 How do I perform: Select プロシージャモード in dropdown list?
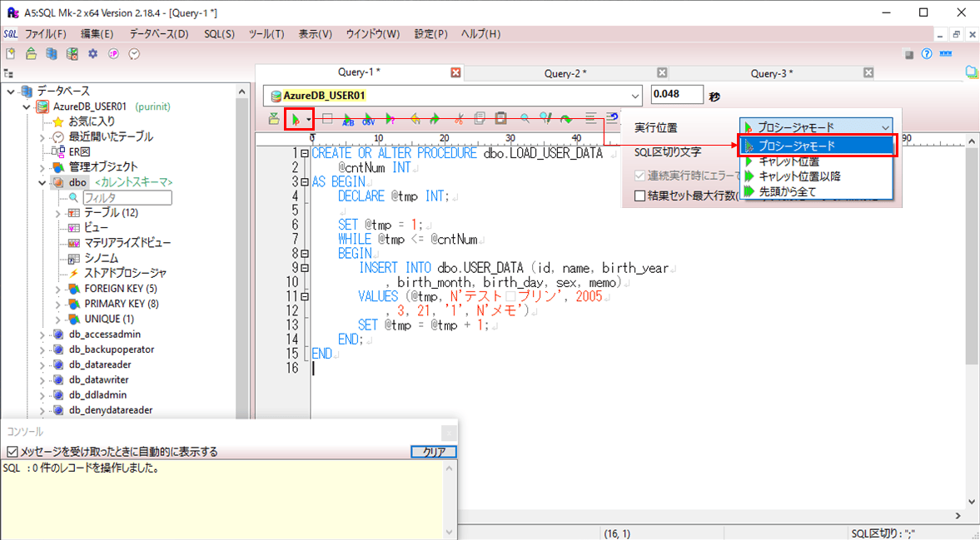pyautogui.click(x=818, y=146)
